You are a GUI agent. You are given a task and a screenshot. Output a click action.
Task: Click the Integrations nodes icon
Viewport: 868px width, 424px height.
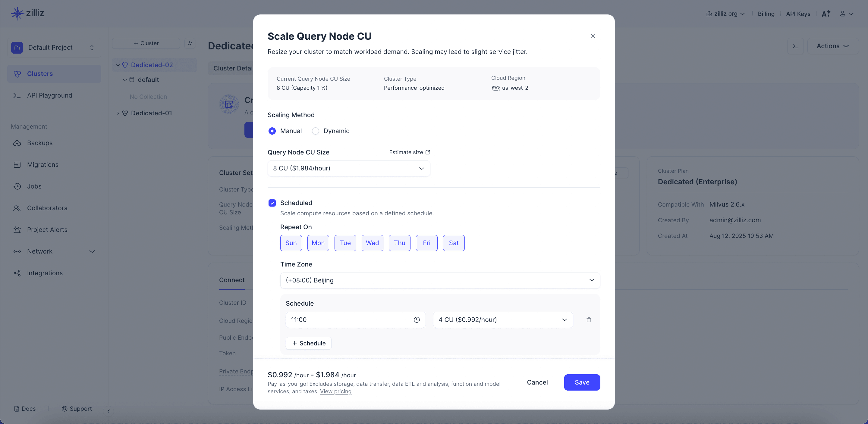point(17,273)
